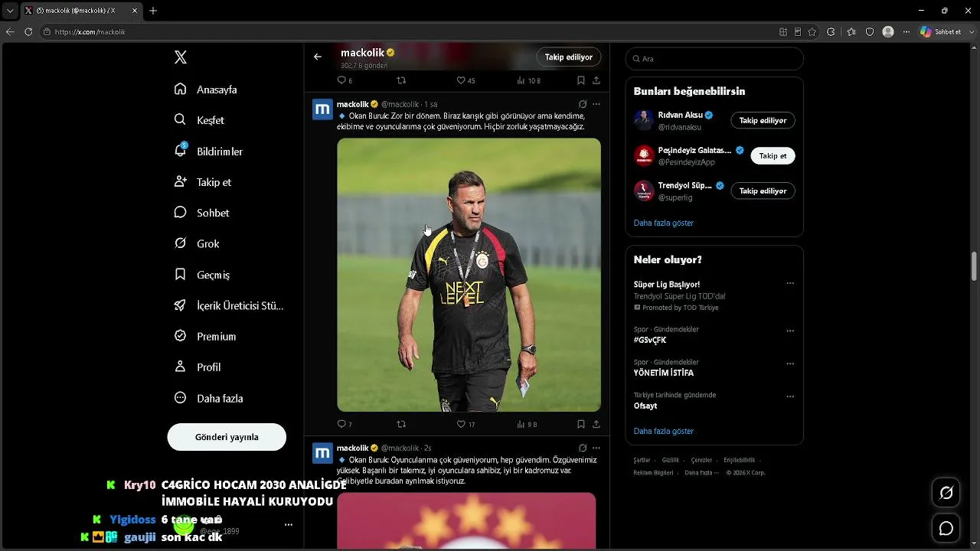The image size is (980, 551).
Task: Bookmark the post with 17 likes
Action: (581, 424)
